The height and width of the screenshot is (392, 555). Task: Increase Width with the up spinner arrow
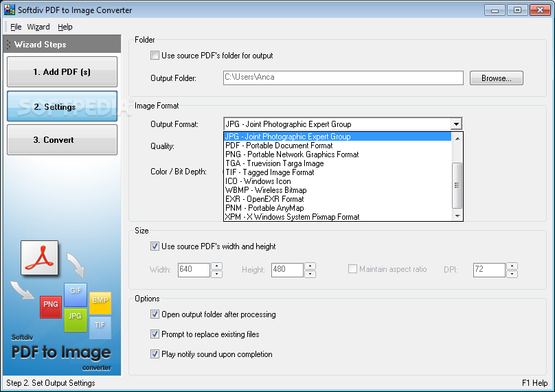coord(216,266)
